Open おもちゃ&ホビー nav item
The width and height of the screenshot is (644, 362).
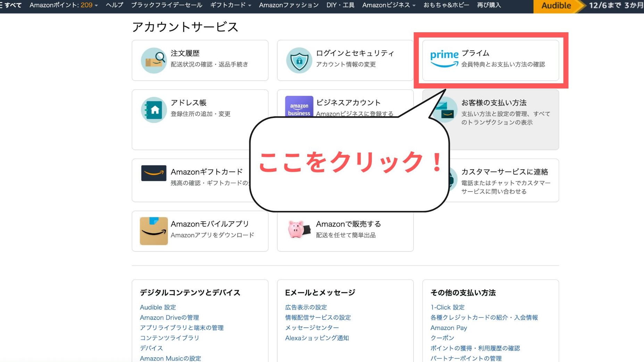(x=446, y=5)
